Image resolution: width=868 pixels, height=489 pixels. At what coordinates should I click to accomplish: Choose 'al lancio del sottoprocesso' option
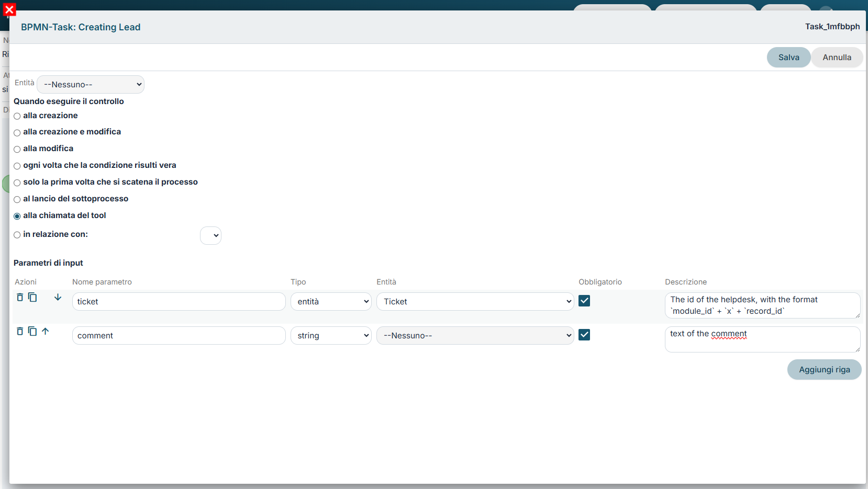coord(17,199)
